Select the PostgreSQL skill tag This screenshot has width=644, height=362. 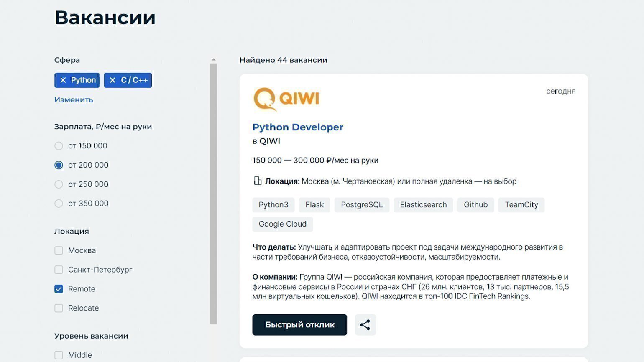coord(361,205)
